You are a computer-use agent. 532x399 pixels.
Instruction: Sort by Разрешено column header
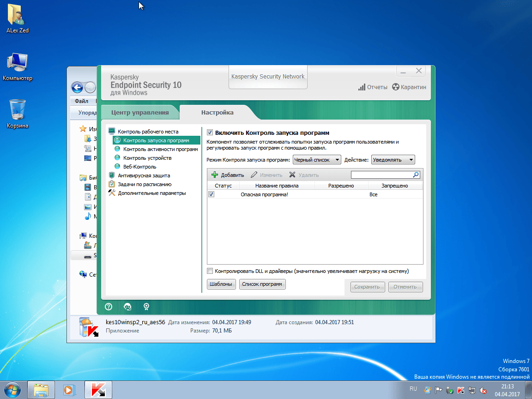(341, 186)
